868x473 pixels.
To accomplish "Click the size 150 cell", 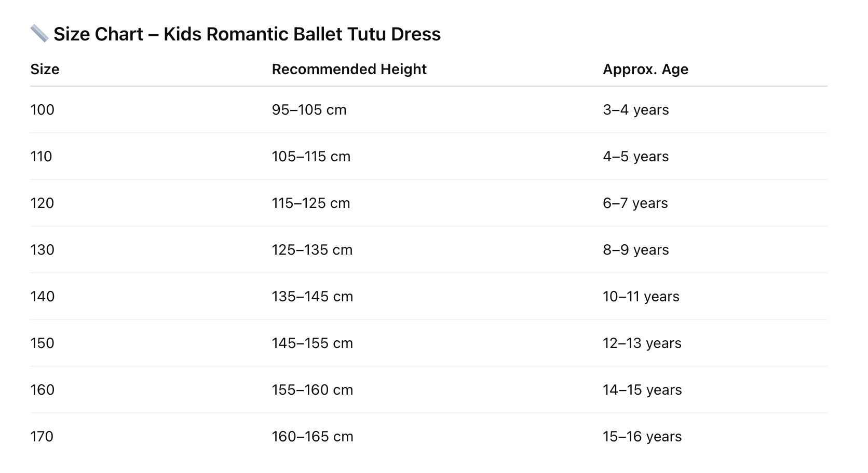I will coord(42,343).
